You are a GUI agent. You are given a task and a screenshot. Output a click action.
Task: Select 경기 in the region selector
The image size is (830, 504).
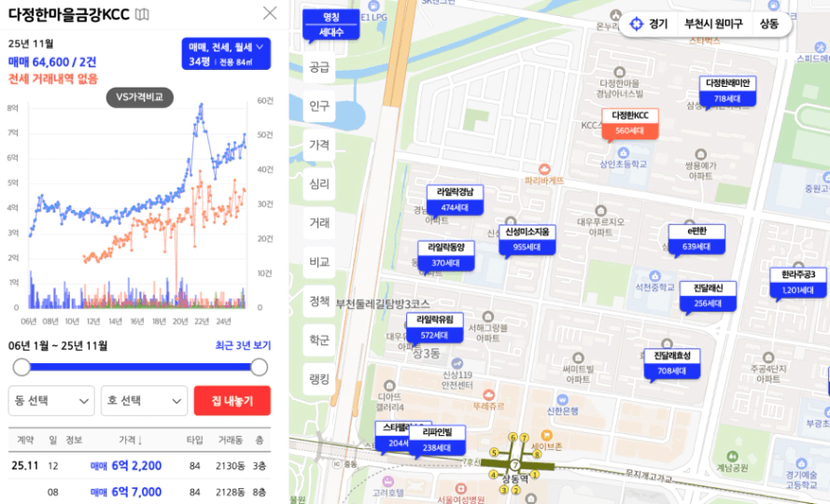(x=658, y=24)
